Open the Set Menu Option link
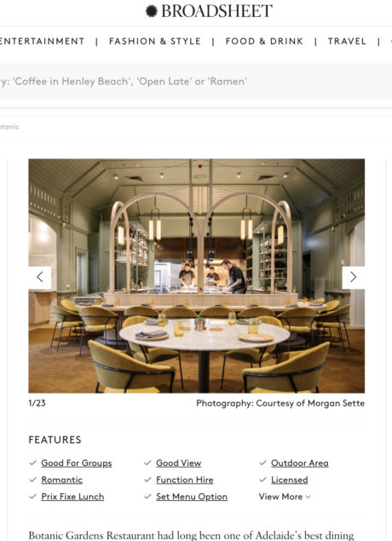Screen dimensions: 392x541 pos(192,497)
